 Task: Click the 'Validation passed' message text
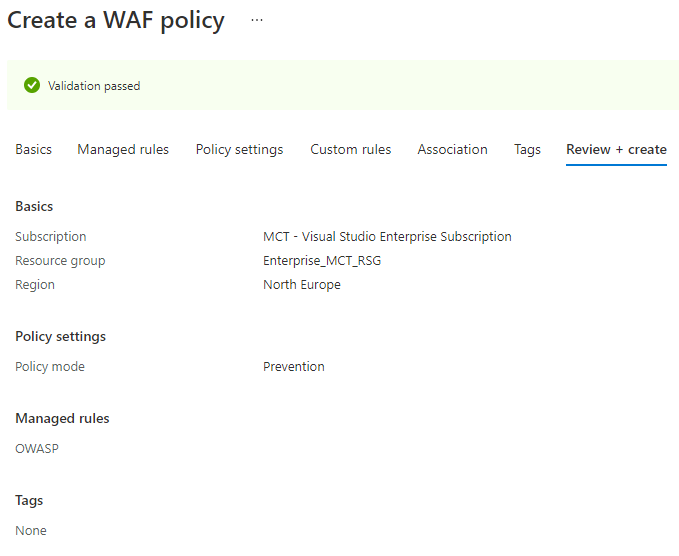[x=94, y=86]
